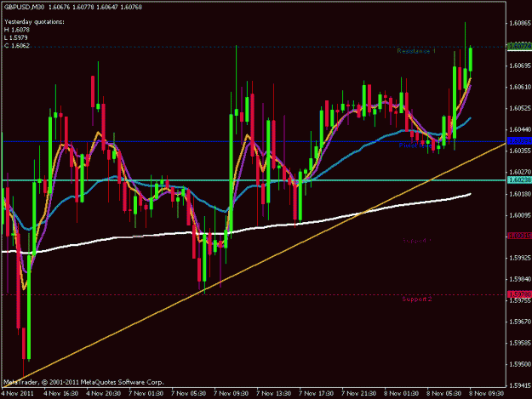Click yesterday's high value 'H 1.6078'
The width and height of the screenshot is (532, 399).
(17, 30)
